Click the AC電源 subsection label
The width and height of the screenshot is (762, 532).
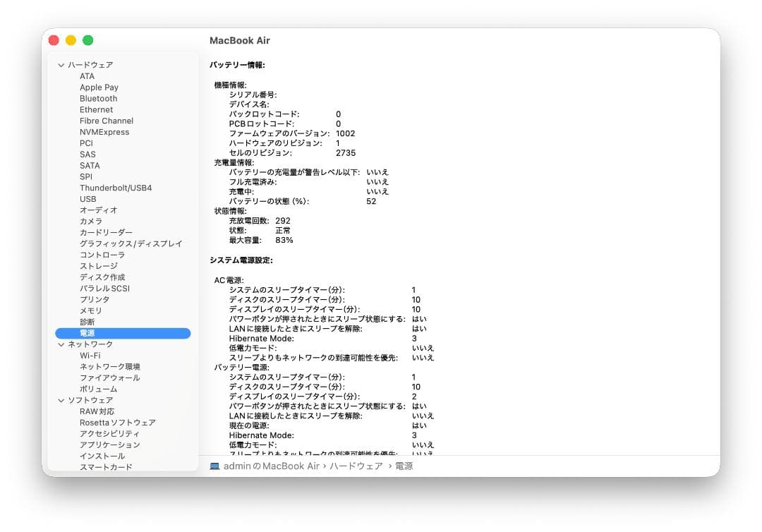click(x=229, y=280)
